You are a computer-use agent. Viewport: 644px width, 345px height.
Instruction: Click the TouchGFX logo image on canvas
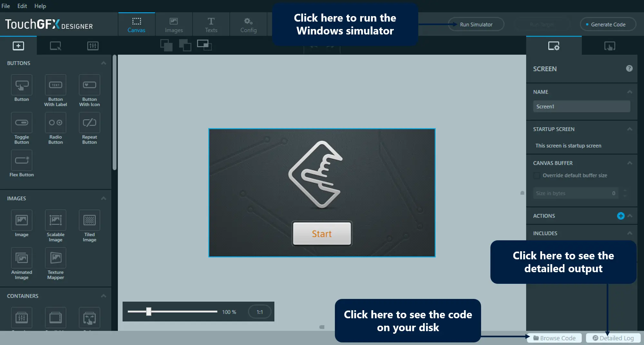click(316, 175)
